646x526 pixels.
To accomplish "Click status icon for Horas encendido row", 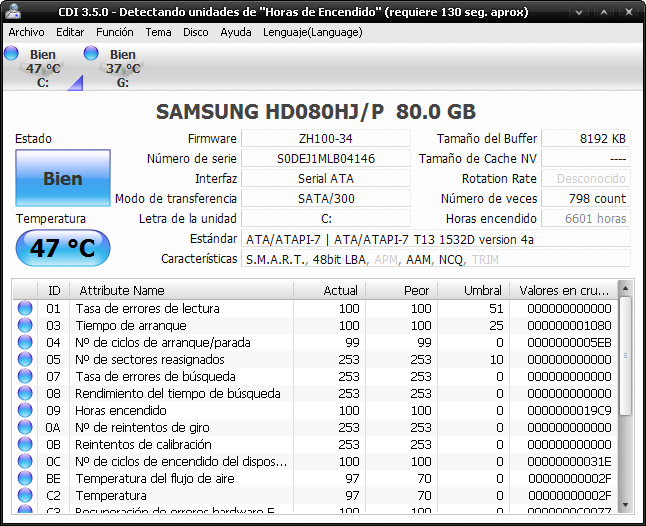I will tap(25, 410).
